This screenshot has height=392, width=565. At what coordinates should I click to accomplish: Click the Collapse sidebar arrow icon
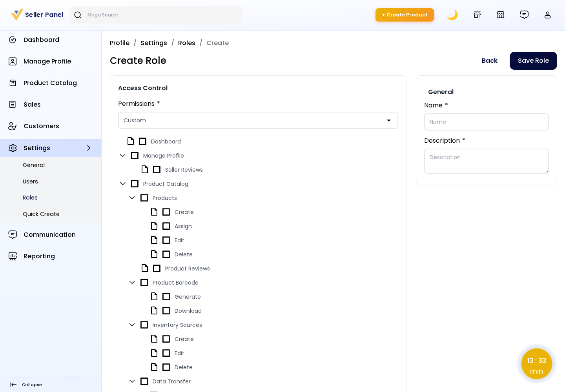[13, 385]
